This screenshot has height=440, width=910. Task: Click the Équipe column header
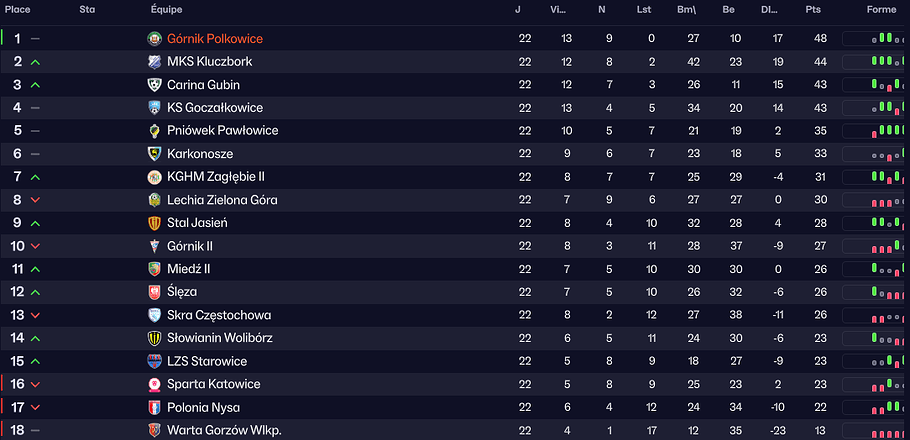point(167,10)
